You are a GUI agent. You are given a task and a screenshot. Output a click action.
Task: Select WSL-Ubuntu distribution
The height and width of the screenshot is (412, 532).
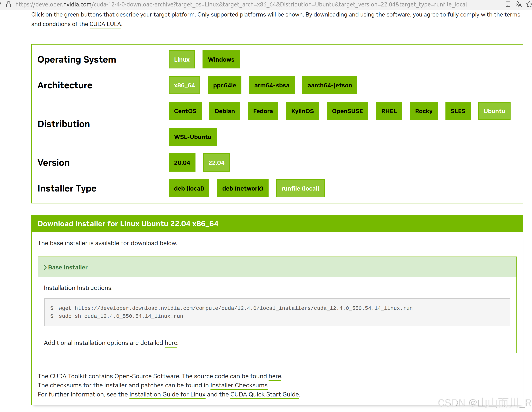(192, 137)
